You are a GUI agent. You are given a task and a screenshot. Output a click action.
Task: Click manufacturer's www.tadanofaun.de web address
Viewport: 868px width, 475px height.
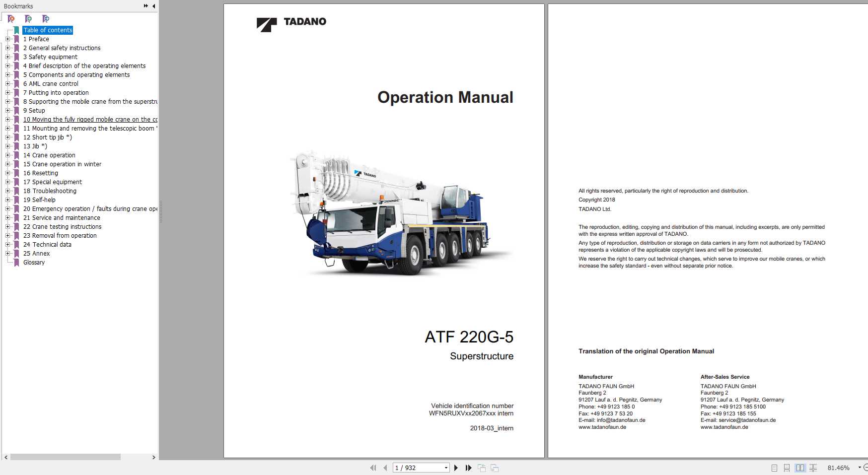point(602,427)
